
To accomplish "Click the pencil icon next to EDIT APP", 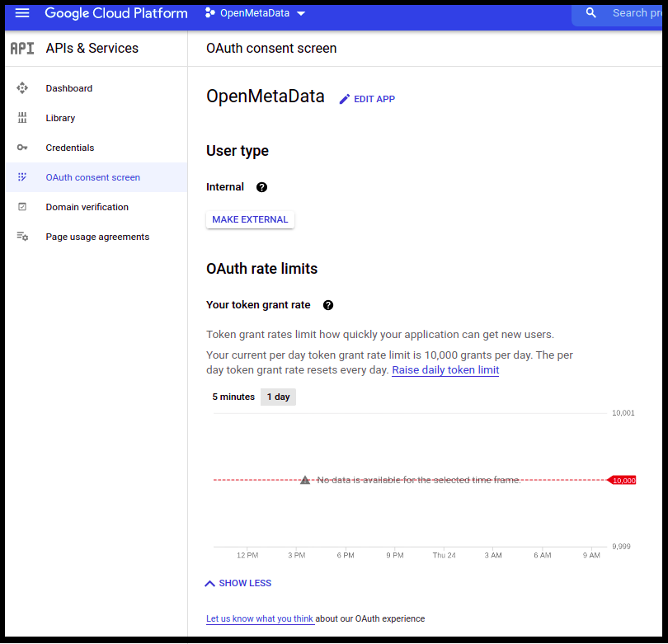I will [344, 98].
